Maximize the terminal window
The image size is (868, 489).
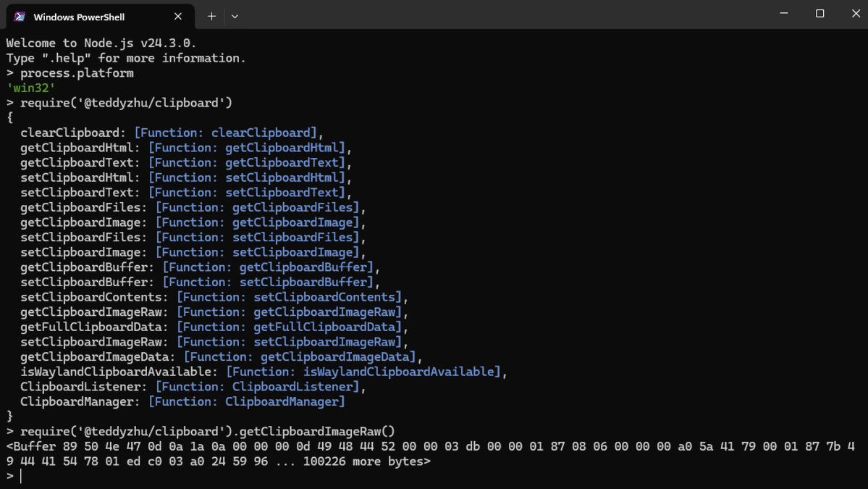[x=819, y=13]
